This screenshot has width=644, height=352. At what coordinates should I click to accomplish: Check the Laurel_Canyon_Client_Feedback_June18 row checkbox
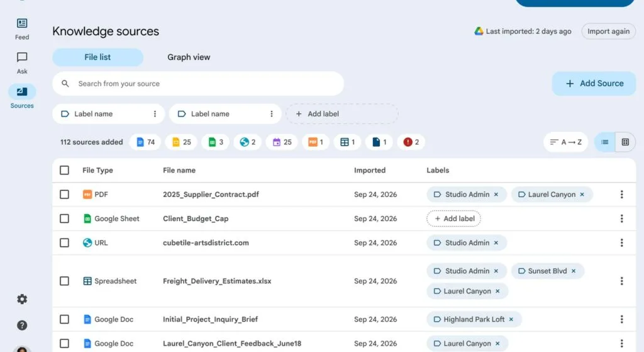pyautogui.click(x=65, y=343)
